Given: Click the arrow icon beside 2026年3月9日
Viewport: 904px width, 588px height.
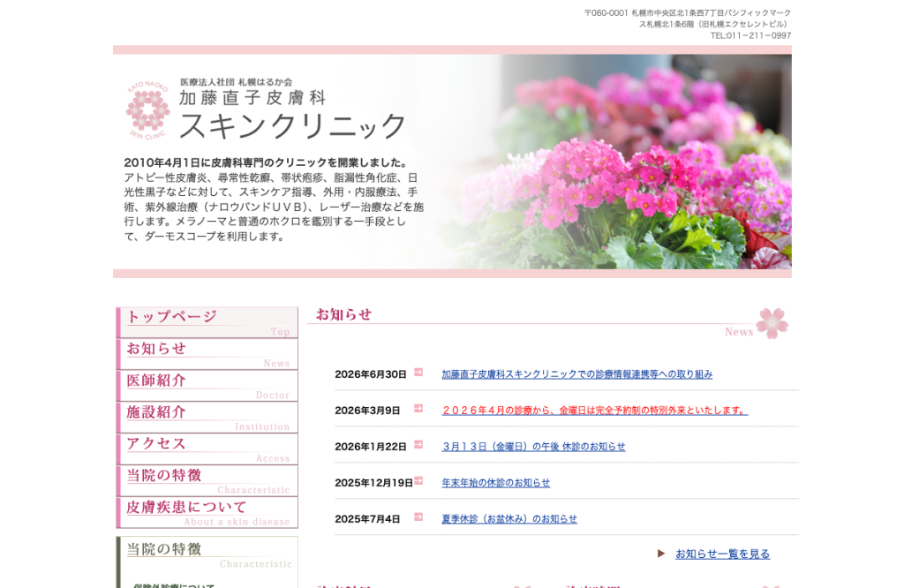Looking at the screenshot, I should click(x=418, y=409).
